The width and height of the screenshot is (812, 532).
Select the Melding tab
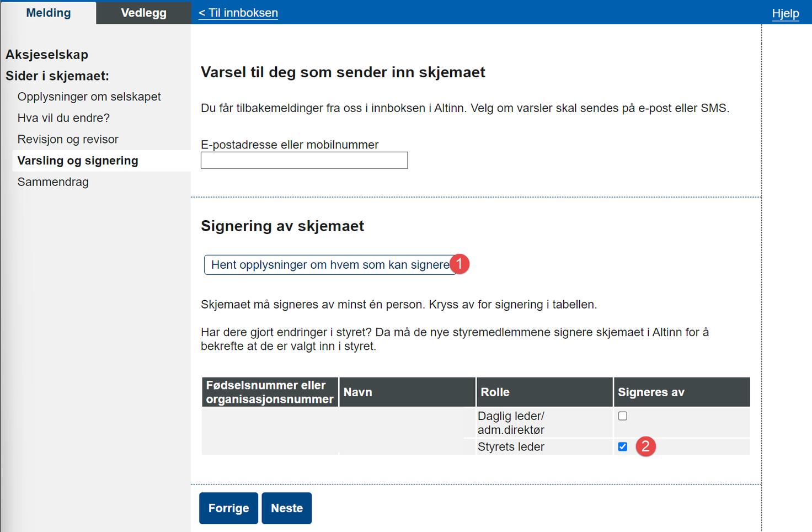click(49, 13)
